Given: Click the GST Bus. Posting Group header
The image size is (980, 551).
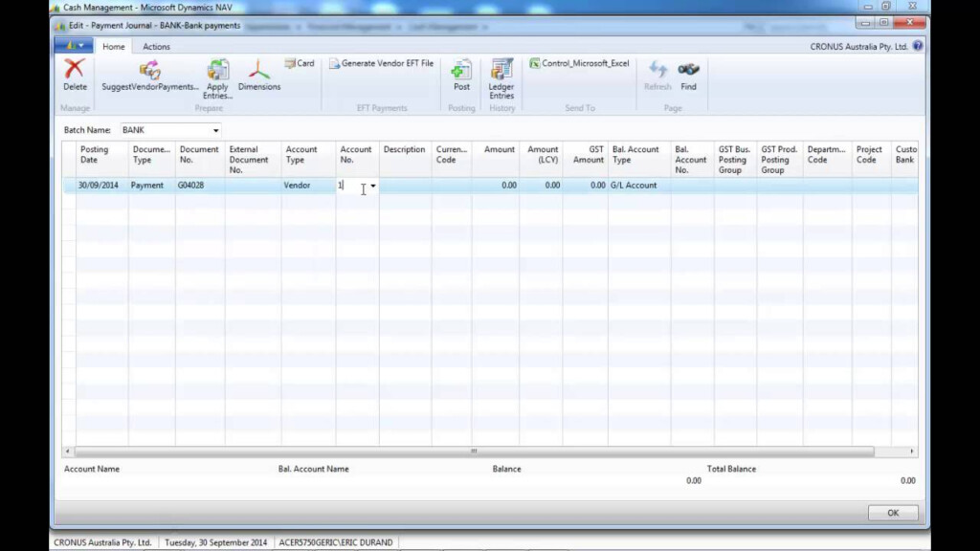Looking at the screenshot, I should pyautogui.click(x=736, y=160).
